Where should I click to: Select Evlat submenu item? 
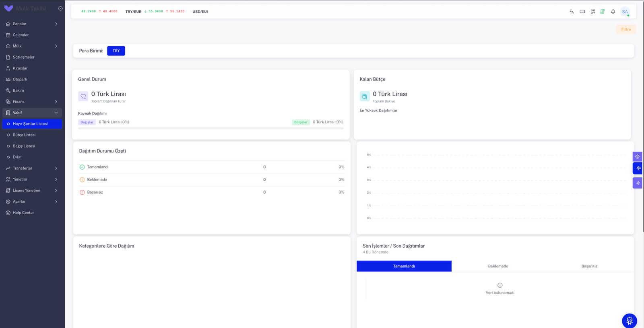click(x=32, y=157)
